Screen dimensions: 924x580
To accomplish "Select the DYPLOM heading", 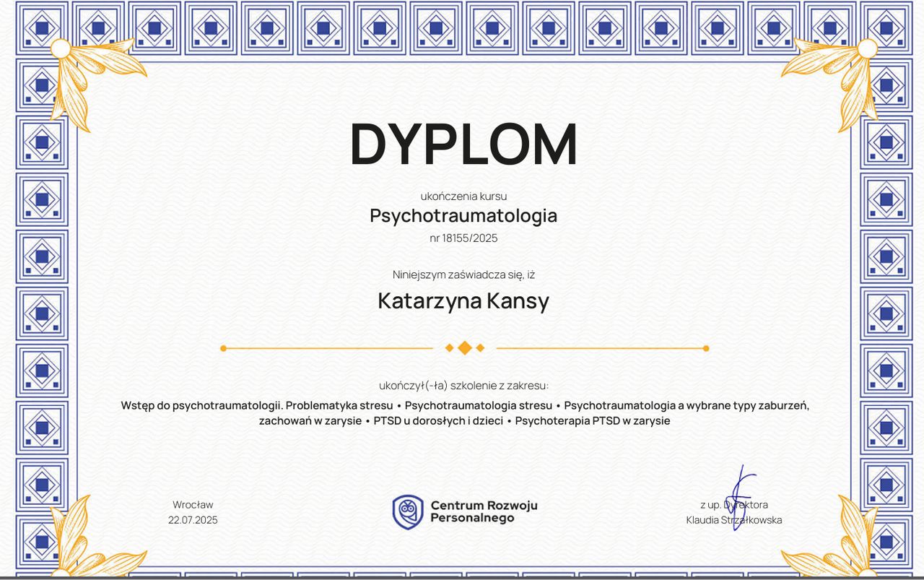I will point(463,145).
